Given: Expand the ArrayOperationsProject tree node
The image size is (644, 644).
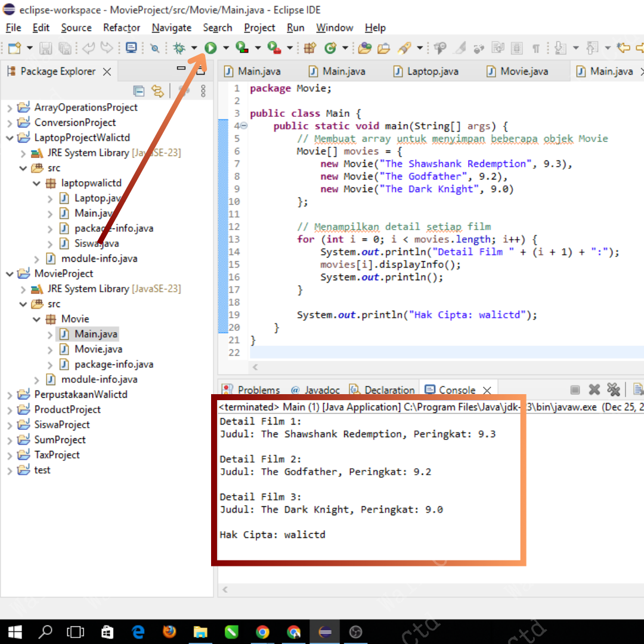Looking at the screenshot, I should (10, 108).
